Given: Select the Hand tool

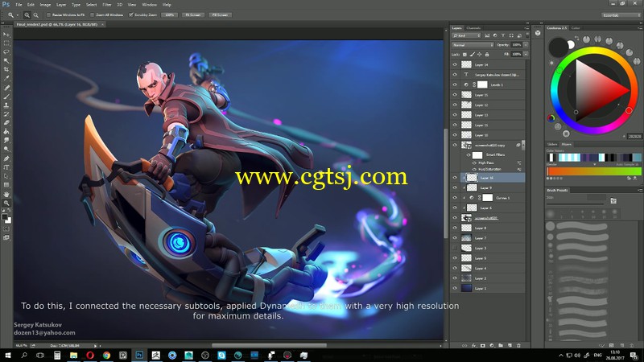Looking at the screenshot, I should (6, 194).
